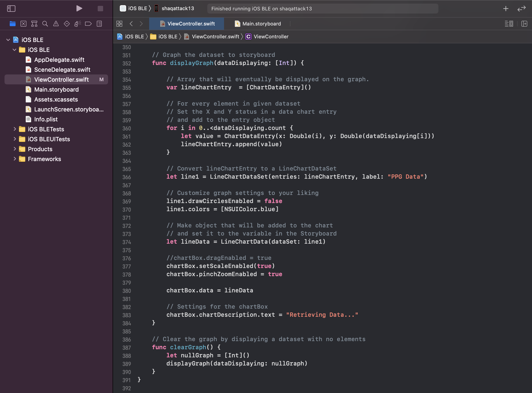Screen dimensions: 532x393
Task: Open the issue navigator warning icon
Action: click(x=56, y=23)
